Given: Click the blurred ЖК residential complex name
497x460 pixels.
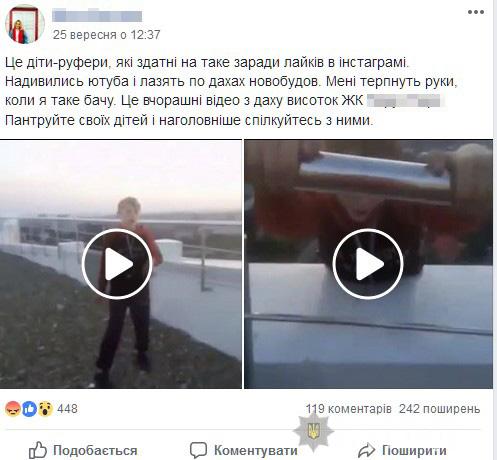Looking at the screenshot, I should (403, 101).
